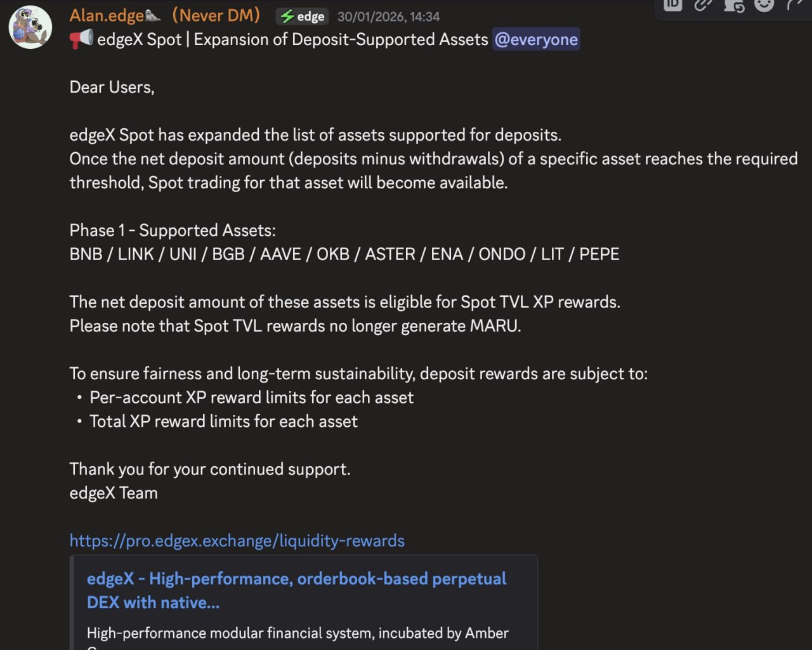Click the "Phase 1 - Supported Assets:" line
This screenshot has width=812, height=650.
point(173,230)
